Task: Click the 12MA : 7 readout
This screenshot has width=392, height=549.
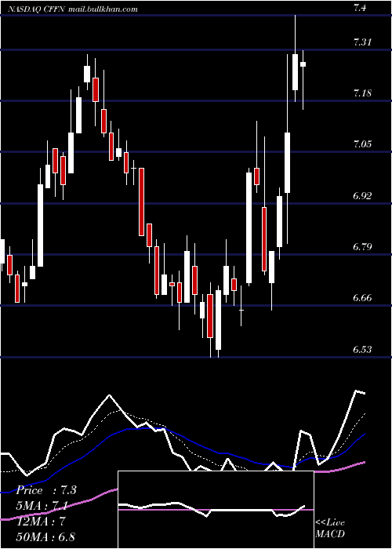Action: (41, 522)
